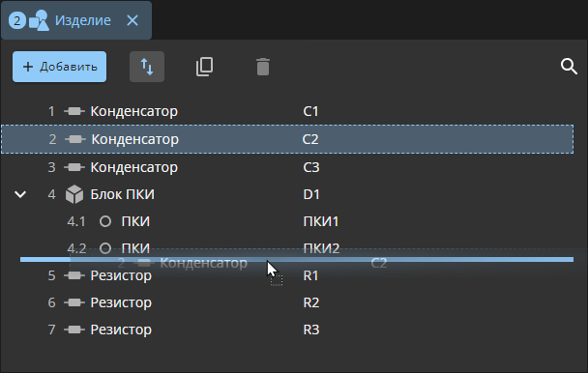
Task: Click circle icon of ПКИ1 row
Action: (105, 221)
